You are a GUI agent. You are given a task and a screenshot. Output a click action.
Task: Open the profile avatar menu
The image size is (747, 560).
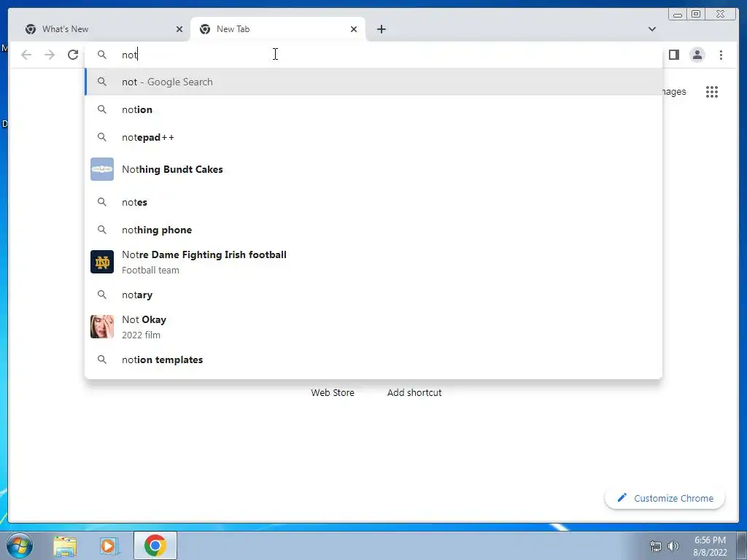[x=697, y=55]
